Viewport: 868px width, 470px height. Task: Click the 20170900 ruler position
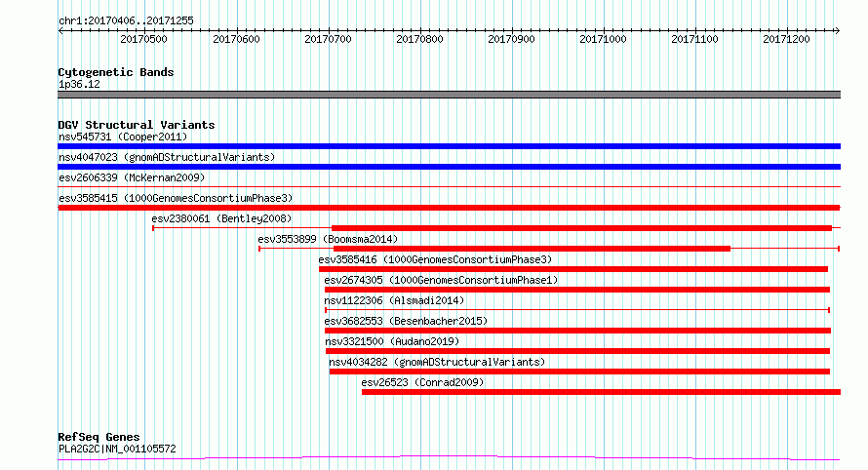pos(511,39)
